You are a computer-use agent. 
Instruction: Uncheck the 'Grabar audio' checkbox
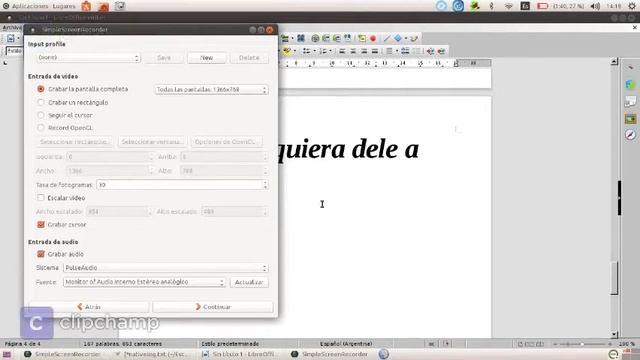(x=41, y=254)
